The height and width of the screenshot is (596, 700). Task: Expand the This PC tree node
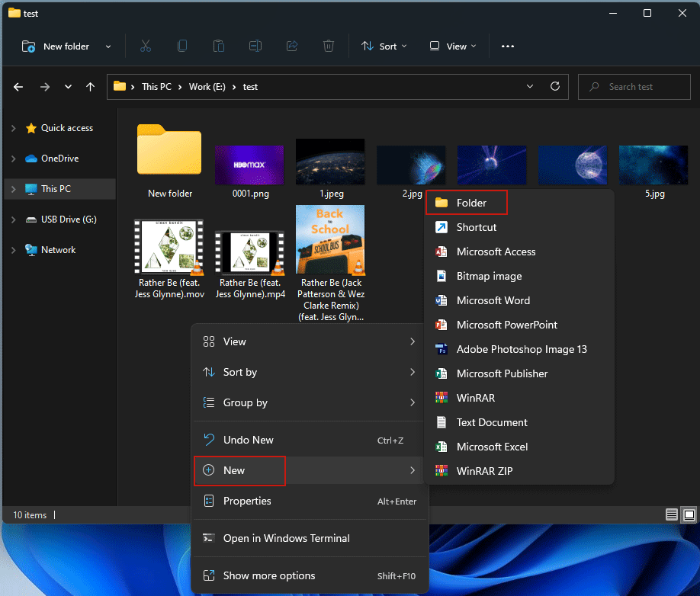click(x=14, y=189)
